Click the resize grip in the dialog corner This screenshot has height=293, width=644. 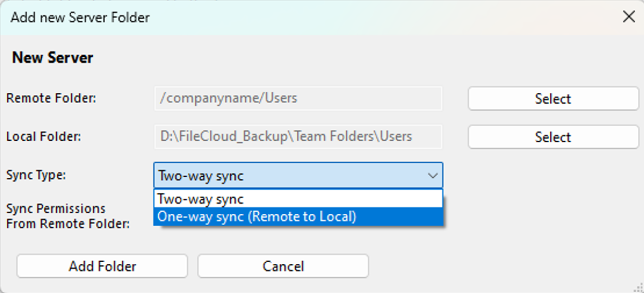click(638, 287)
